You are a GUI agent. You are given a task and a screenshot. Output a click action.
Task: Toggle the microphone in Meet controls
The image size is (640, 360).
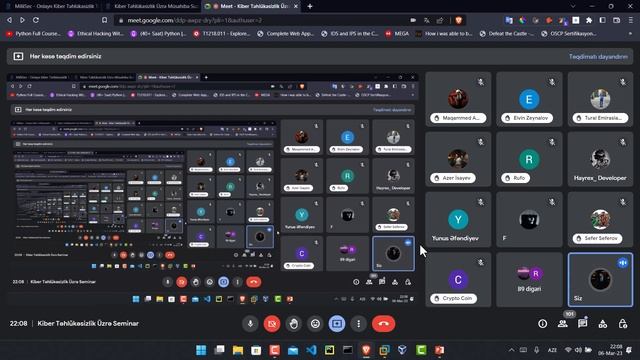pyautogui.click(x=250, y=324)
